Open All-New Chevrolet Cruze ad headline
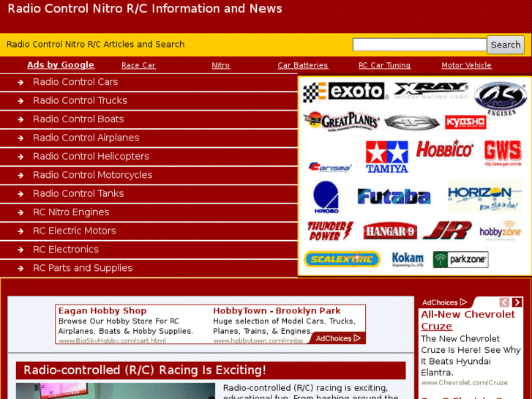 (468, 320)
